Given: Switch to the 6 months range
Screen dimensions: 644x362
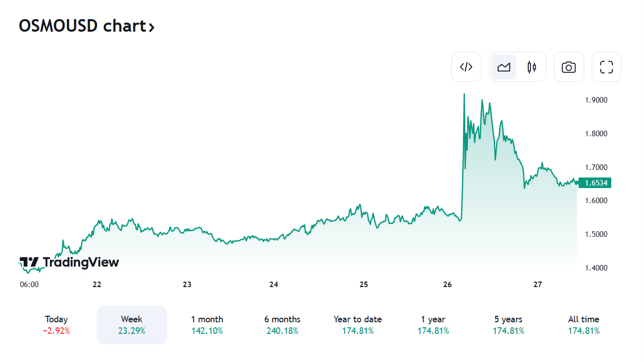Looking at the screenshot, I should [282, 325].
